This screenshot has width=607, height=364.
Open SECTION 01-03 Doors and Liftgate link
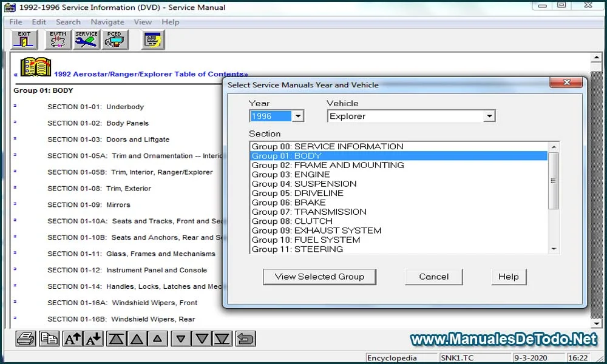click(x=109, y=140)
